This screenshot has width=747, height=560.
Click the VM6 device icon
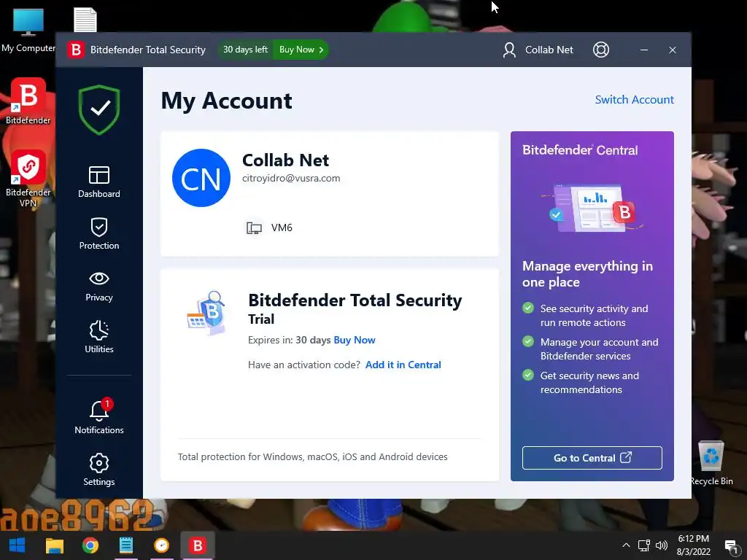pos(254,228)
